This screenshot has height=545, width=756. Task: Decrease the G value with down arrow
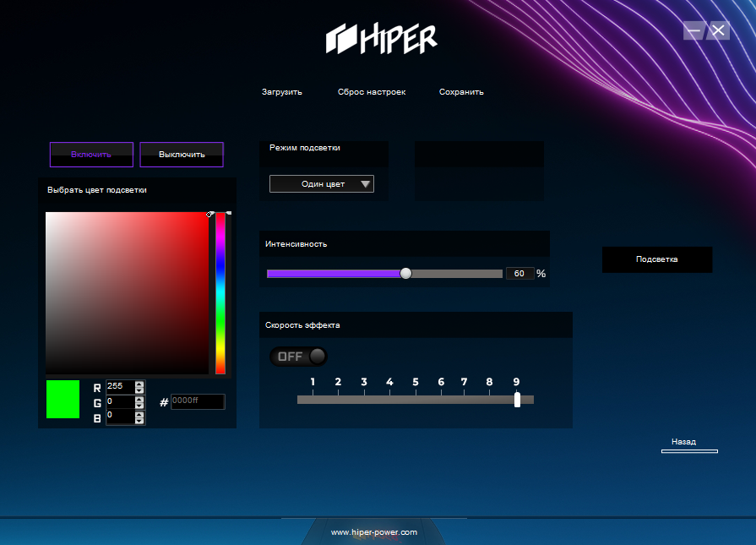point(140,405)
